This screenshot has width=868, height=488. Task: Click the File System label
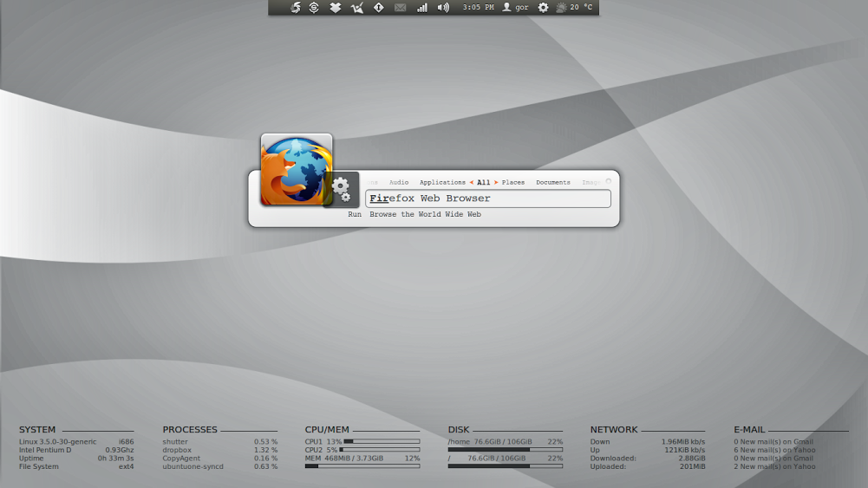pyautogui.click(x=39, y=466)
